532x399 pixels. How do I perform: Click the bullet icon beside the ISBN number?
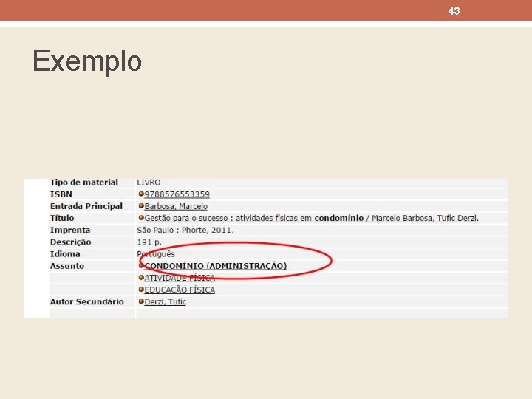(x=141, y=194)
